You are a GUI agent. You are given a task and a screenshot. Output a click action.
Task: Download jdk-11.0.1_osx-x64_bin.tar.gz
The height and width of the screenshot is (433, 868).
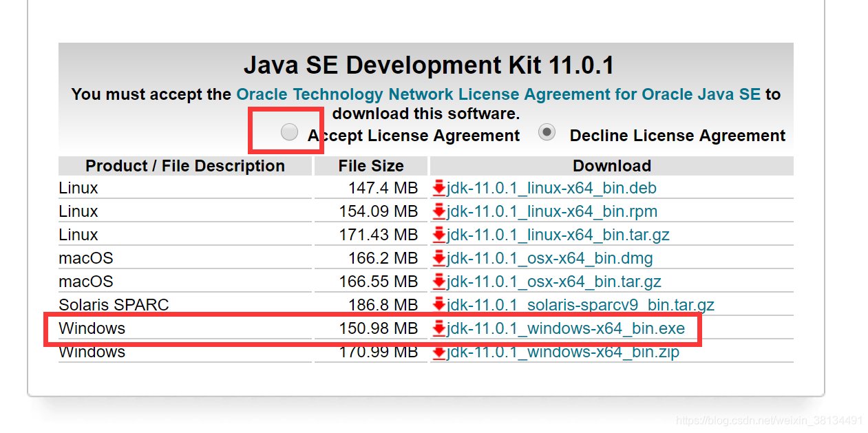click(554, 282)
